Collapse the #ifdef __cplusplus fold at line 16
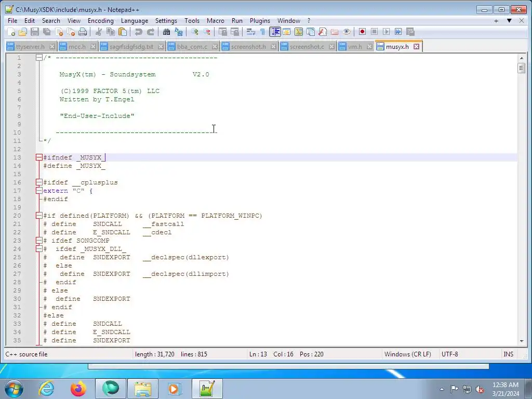Viewport: 532px width, 399px height. point(39,182)
